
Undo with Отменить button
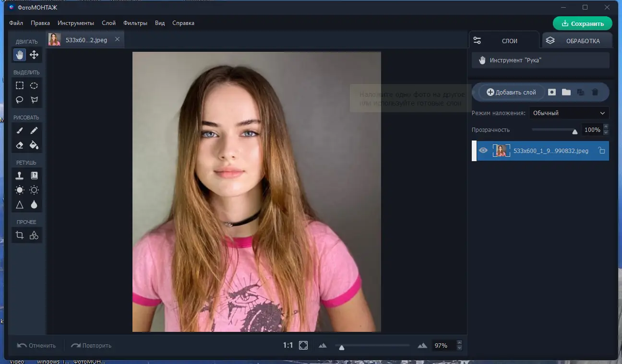[36, 345]
